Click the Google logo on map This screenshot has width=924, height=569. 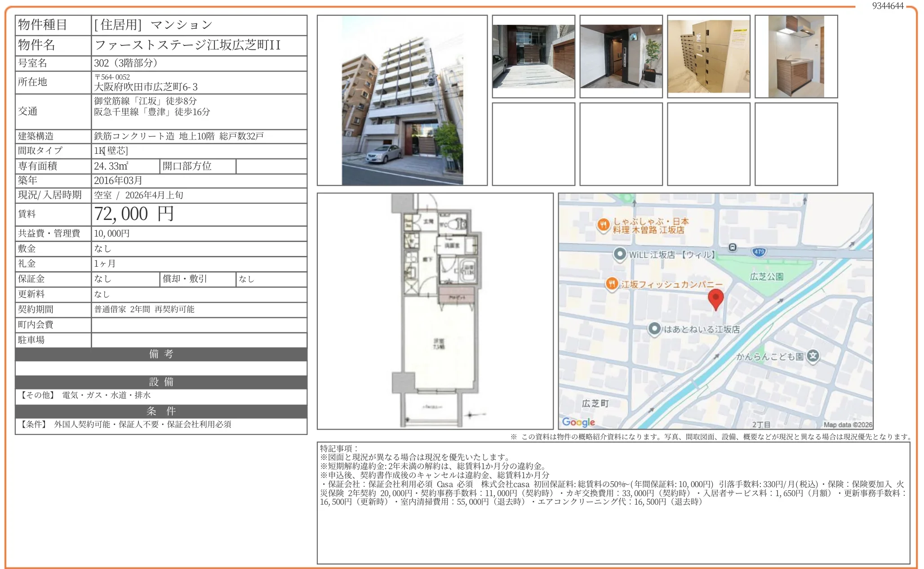[x=578, y=422]
